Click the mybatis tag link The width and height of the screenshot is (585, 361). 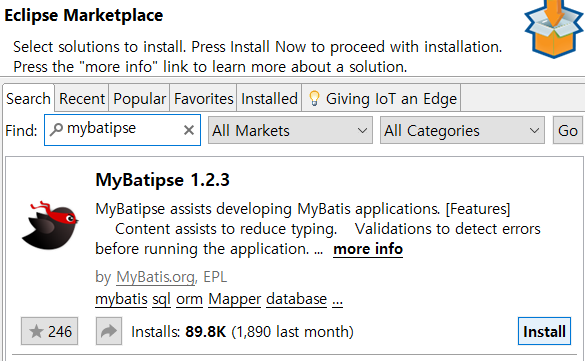(x=121, y=299)
